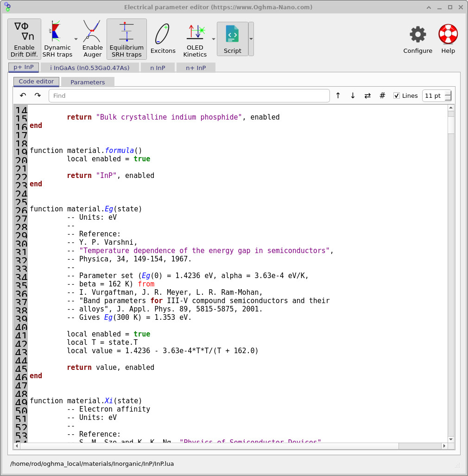Viewport: 468px width, 476px height.
Task: Expand the Script dropdown arrow
Action: (251, 39)
